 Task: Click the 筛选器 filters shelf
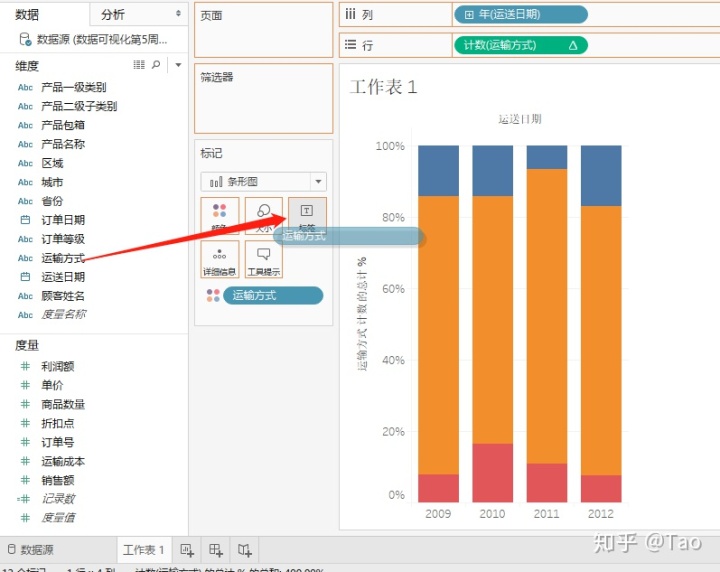[264, 98]
